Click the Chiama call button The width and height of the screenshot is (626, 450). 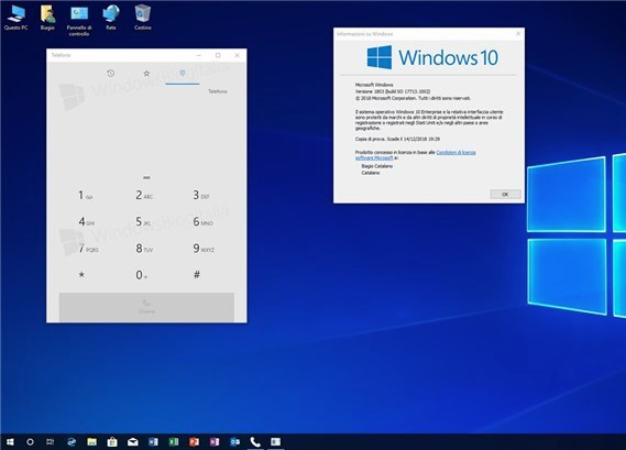[x=146, y=306]
